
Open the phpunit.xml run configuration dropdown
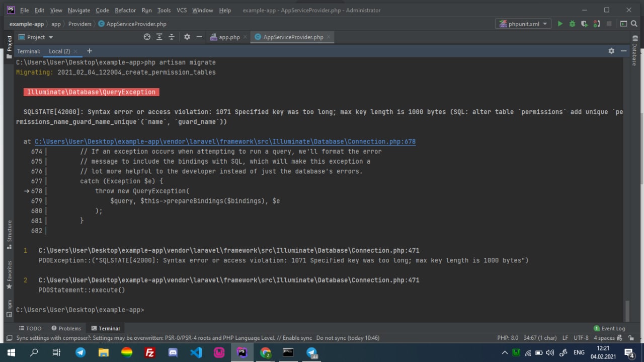coord(523,24)
